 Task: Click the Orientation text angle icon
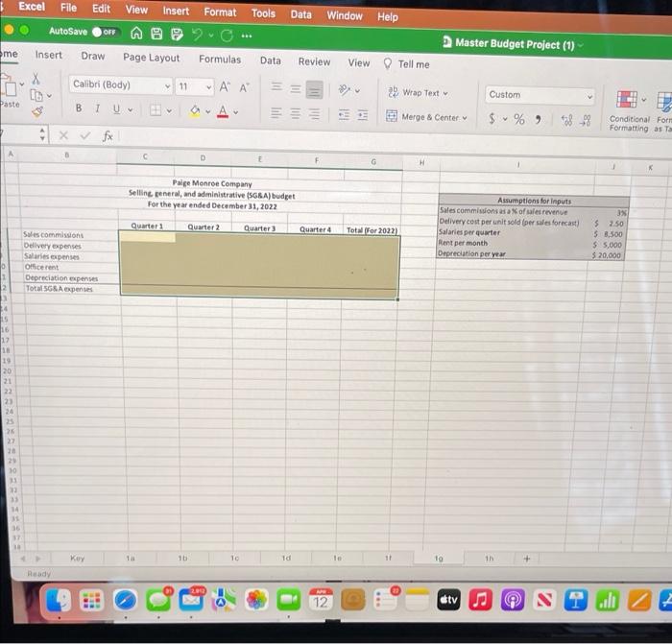pyautogui.click(x=345, y=89)
